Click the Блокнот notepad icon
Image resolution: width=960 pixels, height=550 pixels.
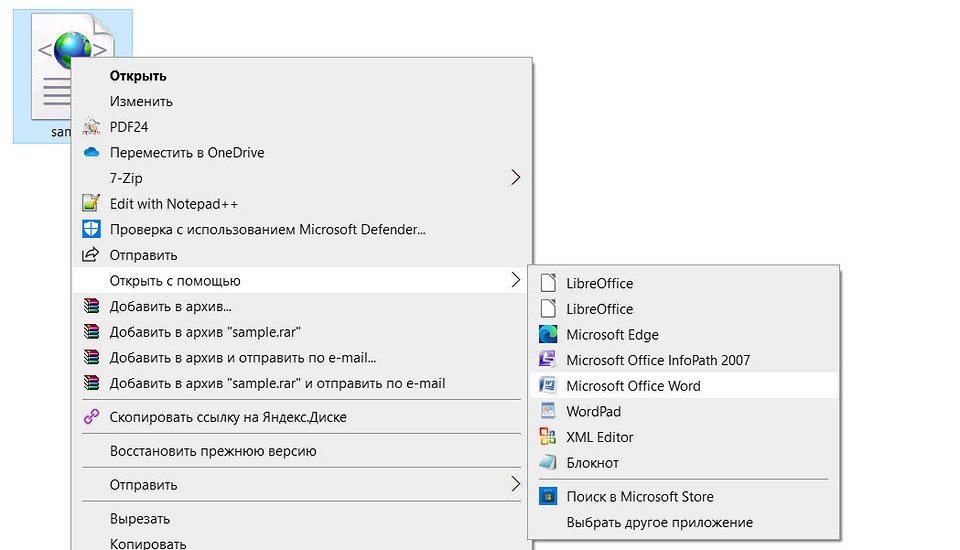point(548,462)
